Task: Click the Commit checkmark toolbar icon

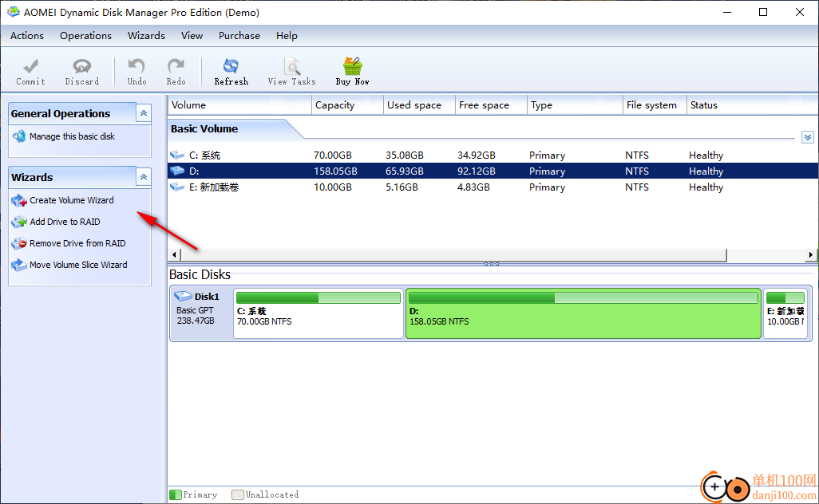Action: pos(31,66)
